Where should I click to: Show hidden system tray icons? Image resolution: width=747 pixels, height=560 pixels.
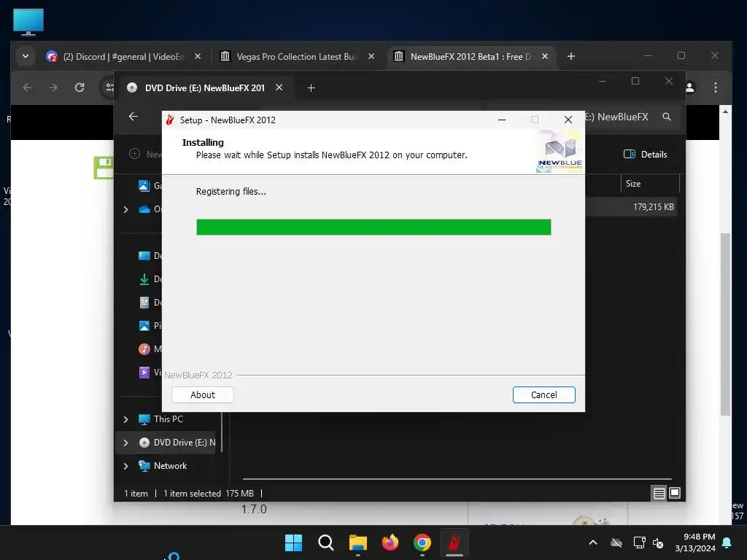point(593,542)
